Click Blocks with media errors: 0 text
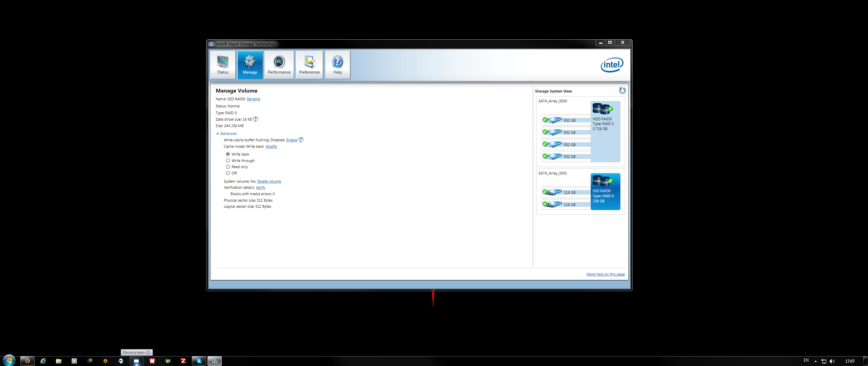The height and width of the screenshot is (366, 868). [253, 194]
